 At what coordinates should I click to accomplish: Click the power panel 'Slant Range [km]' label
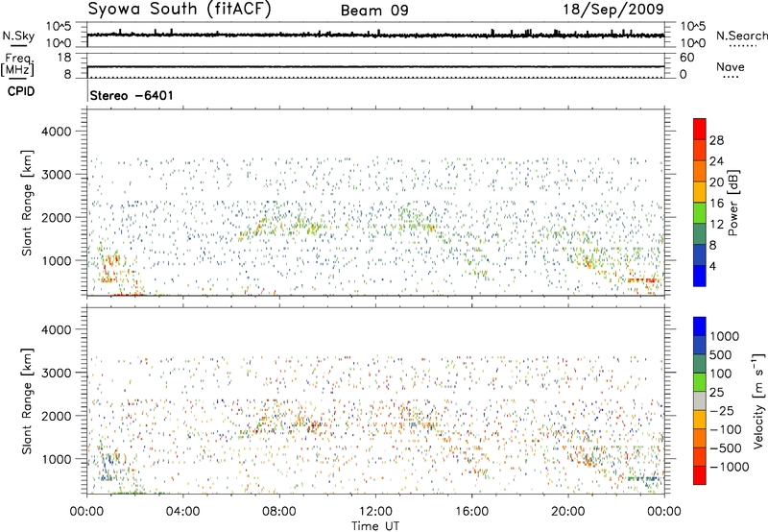[x=27, y=203]
